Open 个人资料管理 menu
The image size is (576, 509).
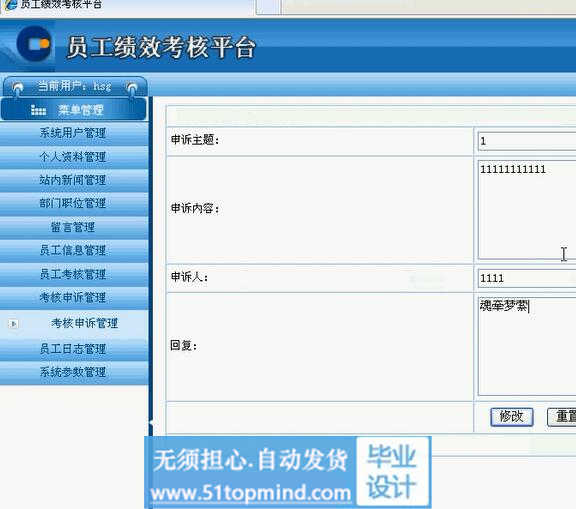(x=73, y=157)
